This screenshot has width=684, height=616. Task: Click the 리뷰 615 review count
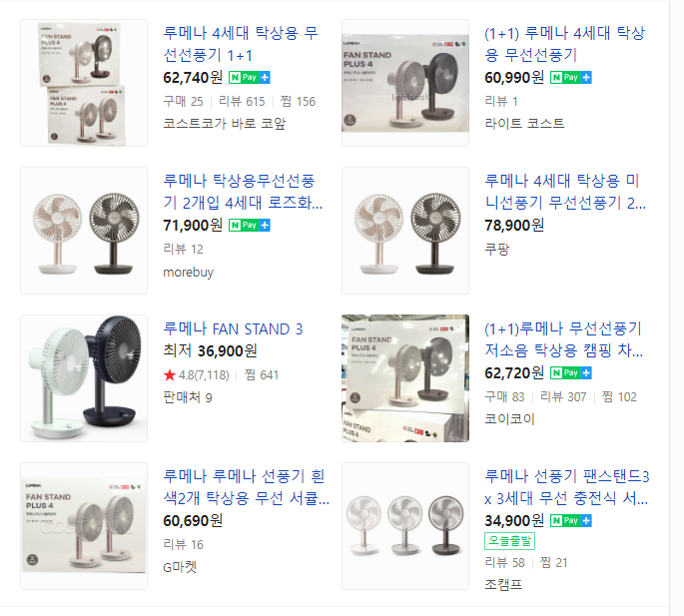[x=242, y=102]
